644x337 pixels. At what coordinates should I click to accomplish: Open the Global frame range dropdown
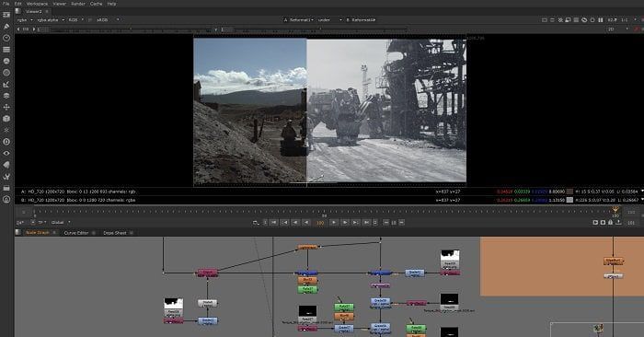(61, 222)
